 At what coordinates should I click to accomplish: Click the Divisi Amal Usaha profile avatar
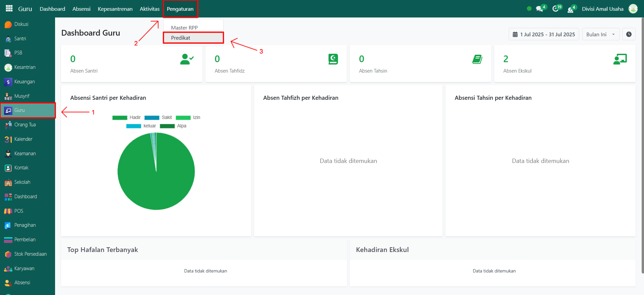point(633,9)
